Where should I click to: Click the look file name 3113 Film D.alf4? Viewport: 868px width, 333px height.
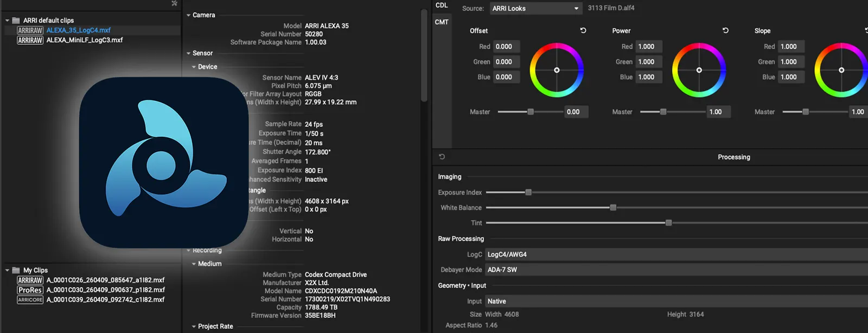pyautogui.click(x=611, y=8)
